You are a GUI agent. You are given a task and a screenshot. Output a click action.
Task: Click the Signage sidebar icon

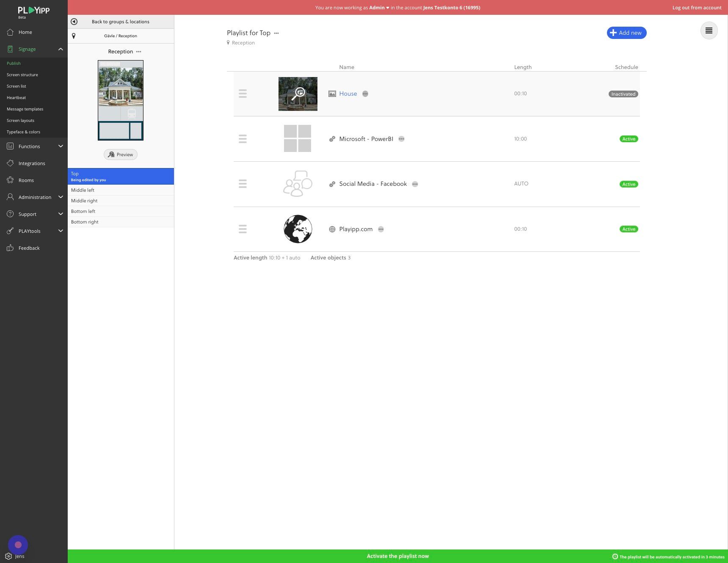[10, 49]
